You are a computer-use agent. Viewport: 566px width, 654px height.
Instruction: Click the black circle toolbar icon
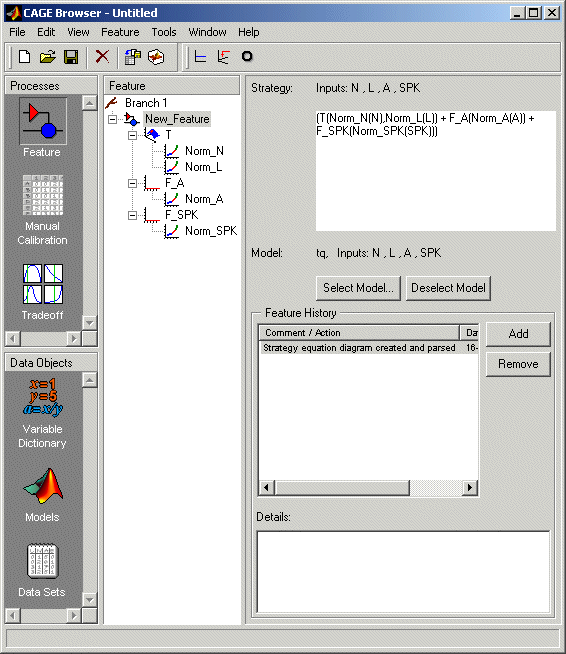coord(247,56)
